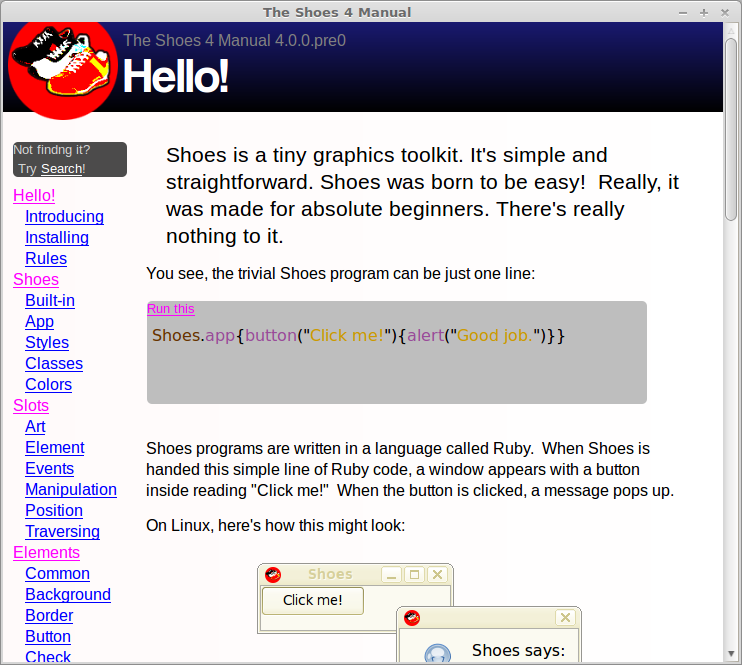
Task: Click the vertical scrollbar thumb
Action: pyautogui.click(x=731, y=129)
